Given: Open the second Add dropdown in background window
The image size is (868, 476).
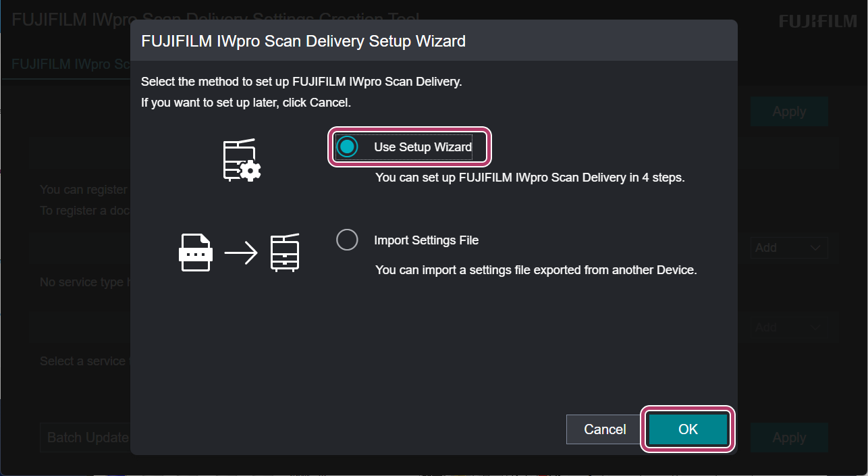Looking at the screenshot, I should coord(789,327).
